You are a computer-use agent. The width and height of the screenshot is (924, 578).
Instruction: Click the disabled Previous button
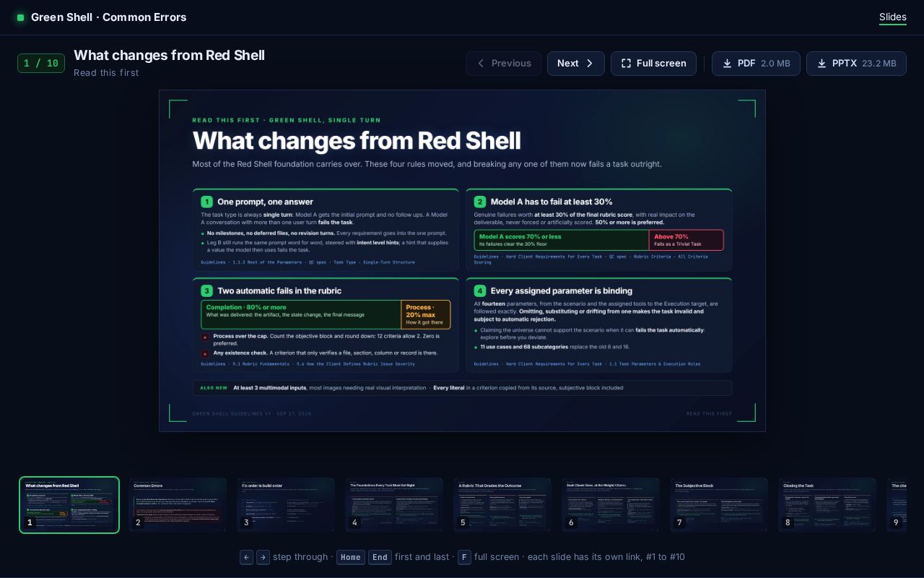coord(503,64)
